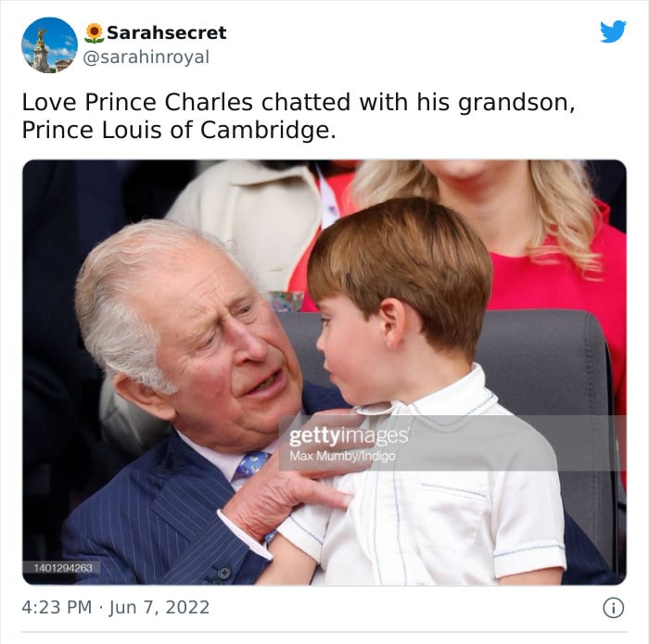This screenshot has height=644, width=649.
Task: Open the 4:23 PM timestamp link
Action: click(57, 608)
